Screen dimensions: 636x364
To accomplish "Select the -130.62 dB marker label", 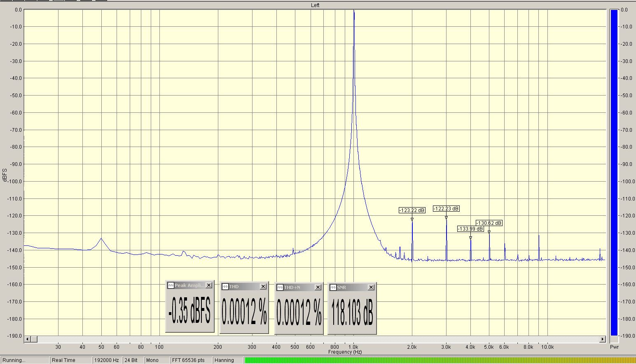I will pos(489,223).
